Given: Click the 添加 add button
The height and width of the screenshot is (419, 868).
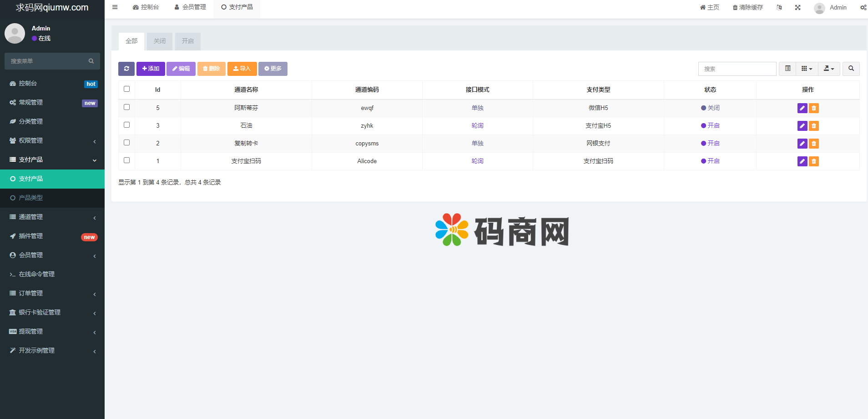Looking at the screenshot, I should tap(151, 69).
